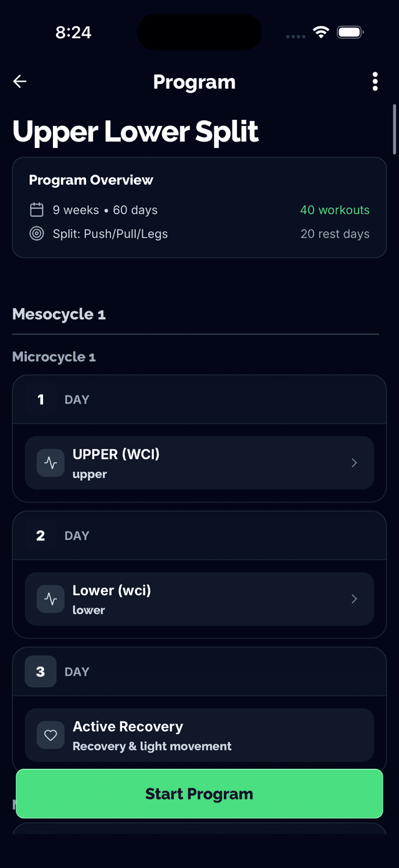Expand UPPER (WCI) workout via chevron

[x=354, y=463]
